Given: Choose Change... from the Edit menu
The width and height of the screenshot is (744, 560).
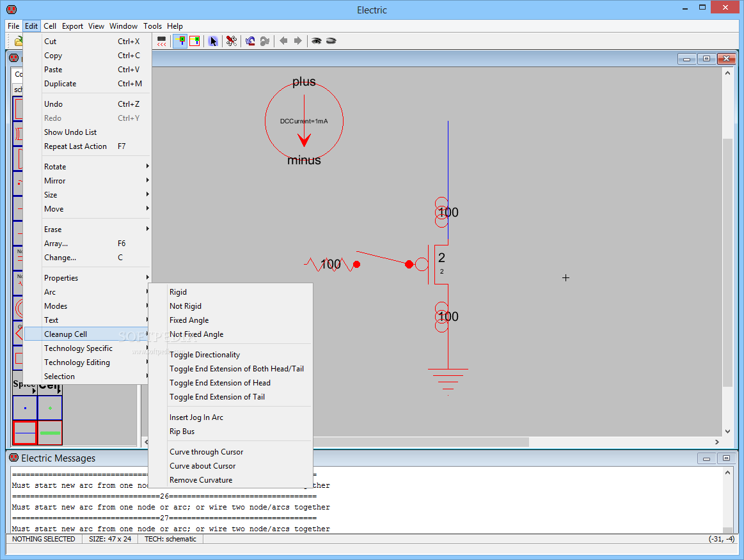Looking at the screenshot, I should (x=87, y=258).
